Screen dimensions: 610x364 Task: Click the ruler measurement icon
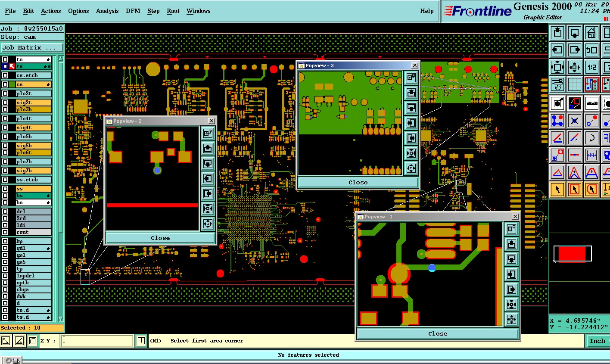coord(591,103)
